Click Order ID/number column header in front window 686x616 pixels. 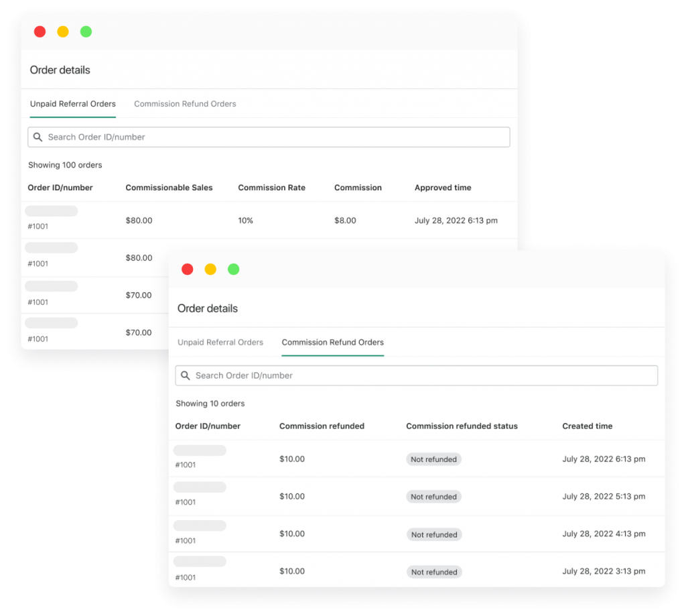point(208,426)
